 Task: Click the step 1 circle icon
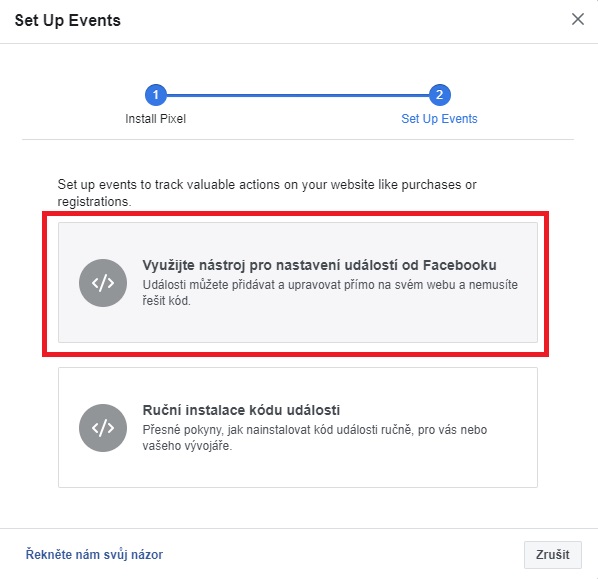click(x=156, y=95)
